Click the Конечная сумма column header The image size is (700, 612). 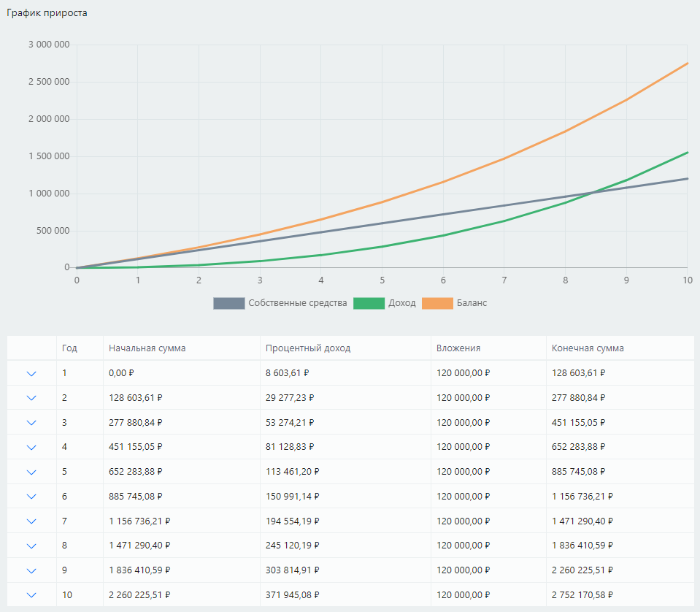click(x=588, y=348)
